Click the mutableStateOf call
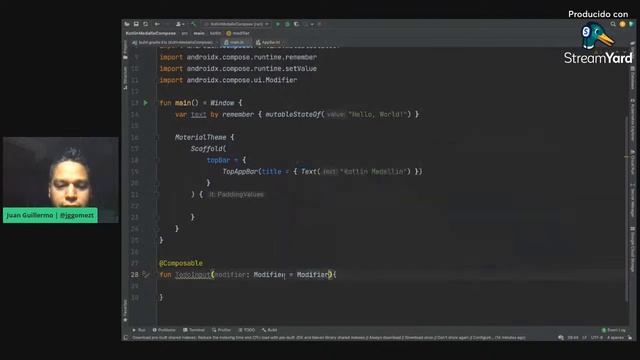 (293, 115)
